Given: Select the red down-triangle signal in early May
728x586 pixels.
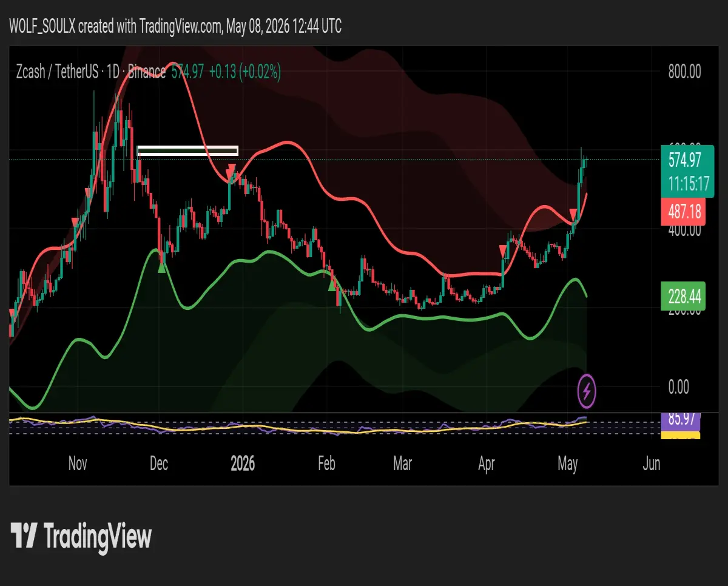Looking at the screenshot, I should point(573,214).
